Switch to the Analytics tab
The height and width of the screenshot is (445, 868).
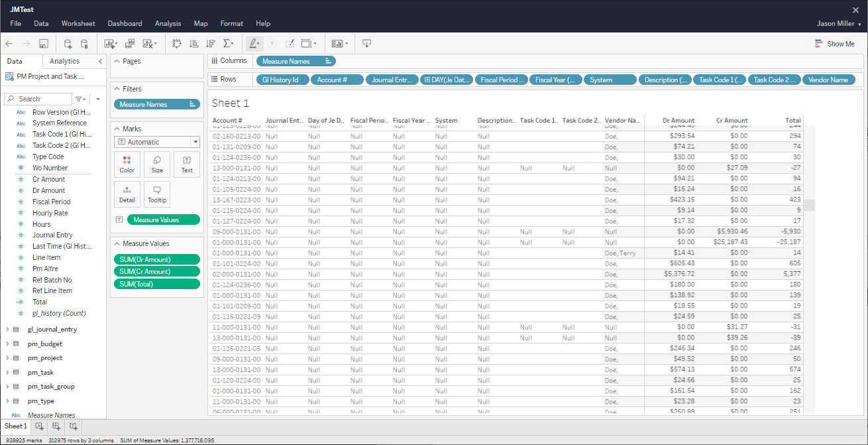click(x=64, y=61)
